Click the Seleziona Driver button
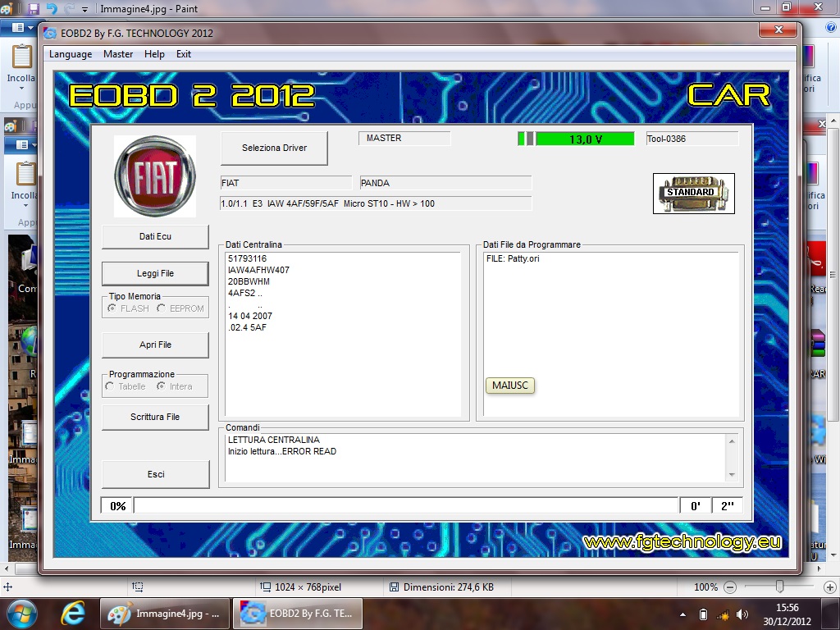 [x=274, y=148]
